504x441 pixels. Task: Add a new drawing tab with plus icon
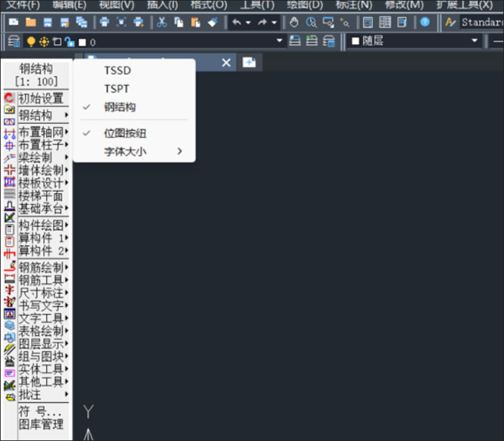point(249,63)
